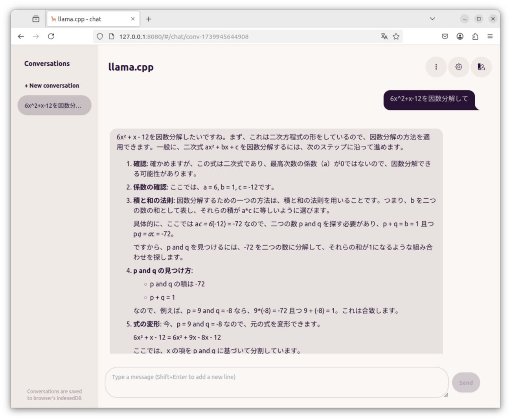This screenshot has width=511, height=420.
Task: Reload the page with the refresh icon
Action: click(x=51, y=36)
